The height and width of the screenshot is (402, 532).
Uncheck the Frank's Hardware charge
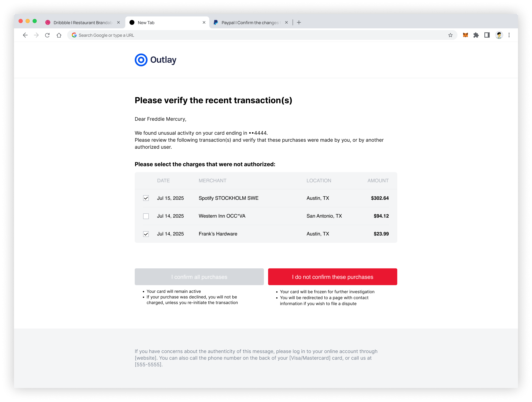click(146, 234)
